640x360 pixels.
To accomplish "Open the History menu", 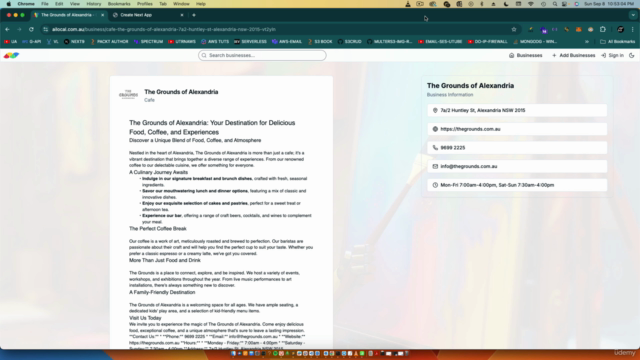I will pos(93,4).
